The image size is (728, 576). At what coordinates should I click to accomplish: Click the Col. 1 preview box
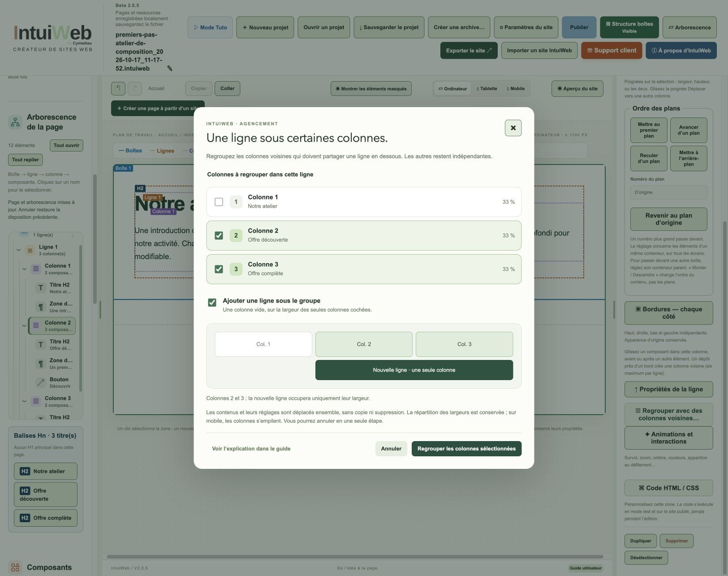point(263,344)
